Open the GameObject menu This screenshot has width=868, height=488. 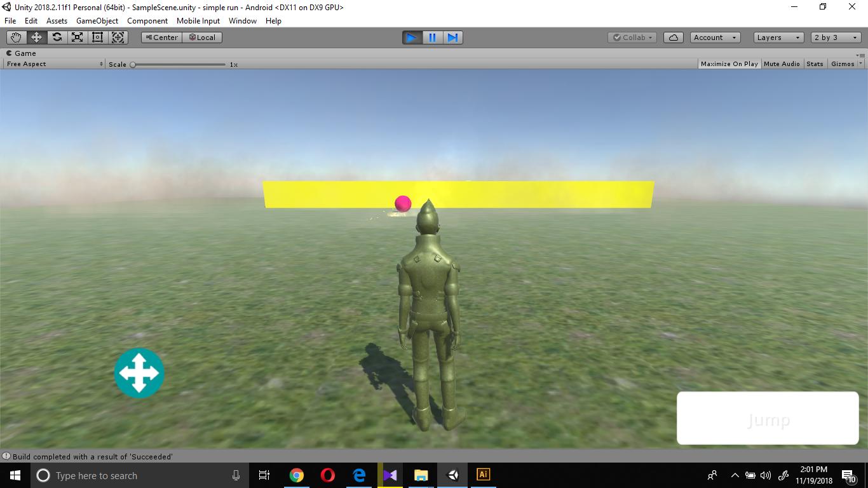click(x=97, y=21)
